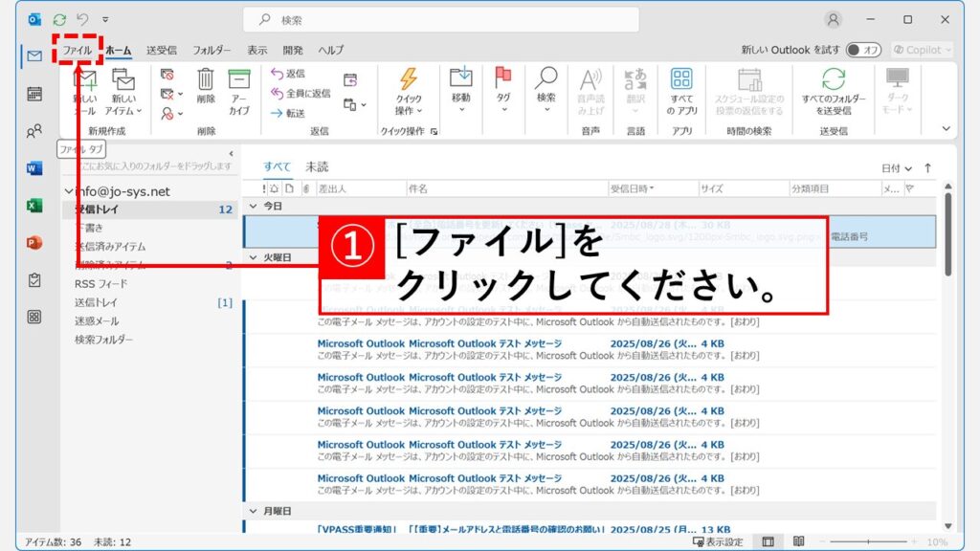Select the フォルダー ribbon tab
Screen dimensions: 980x551
(212, 50)
